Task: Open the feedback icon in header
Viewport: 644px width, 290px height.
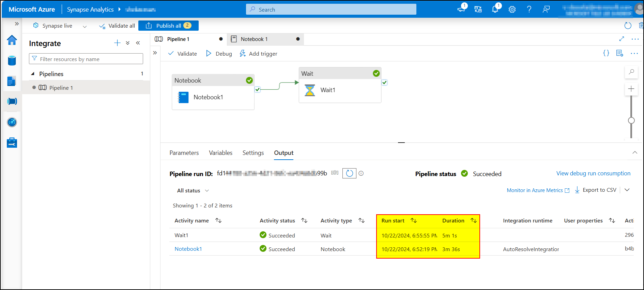Action: pos(546,10)
